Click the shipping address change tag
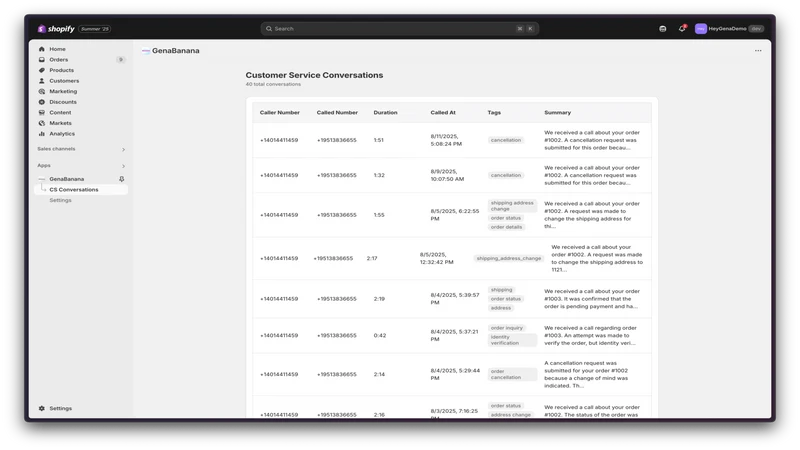800x450 pixels. [512, 206]
